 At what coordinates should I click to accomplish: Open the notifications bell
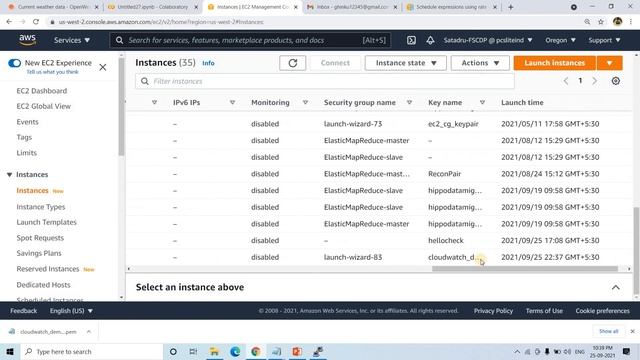coord(430,40)
